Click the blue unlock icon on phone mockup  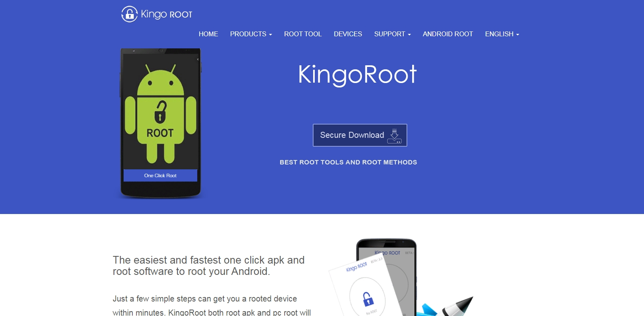click(368, 299)
